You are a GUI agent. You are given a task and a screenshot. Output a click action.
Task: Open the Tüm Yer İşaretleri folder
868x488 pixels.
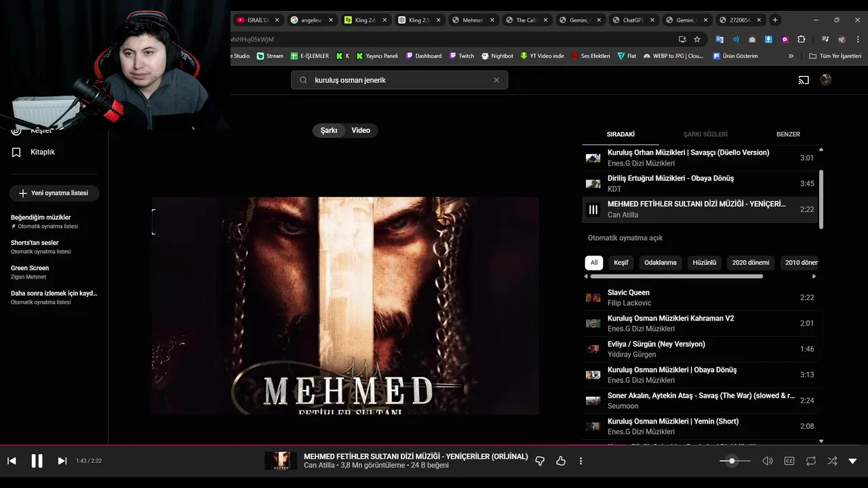835,56
